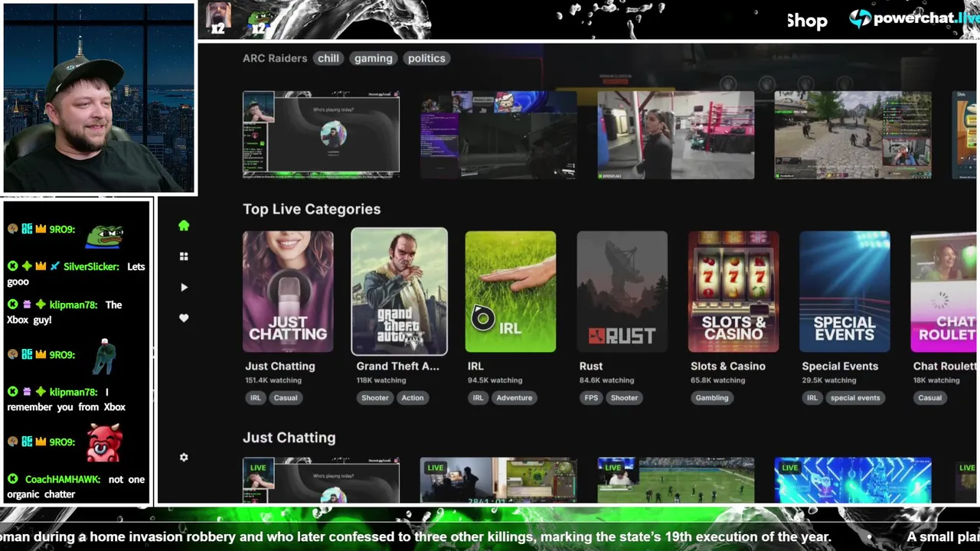Select the gaming tag
The width and height of the screenshot is (980, 551).
[x=373, y=58]
